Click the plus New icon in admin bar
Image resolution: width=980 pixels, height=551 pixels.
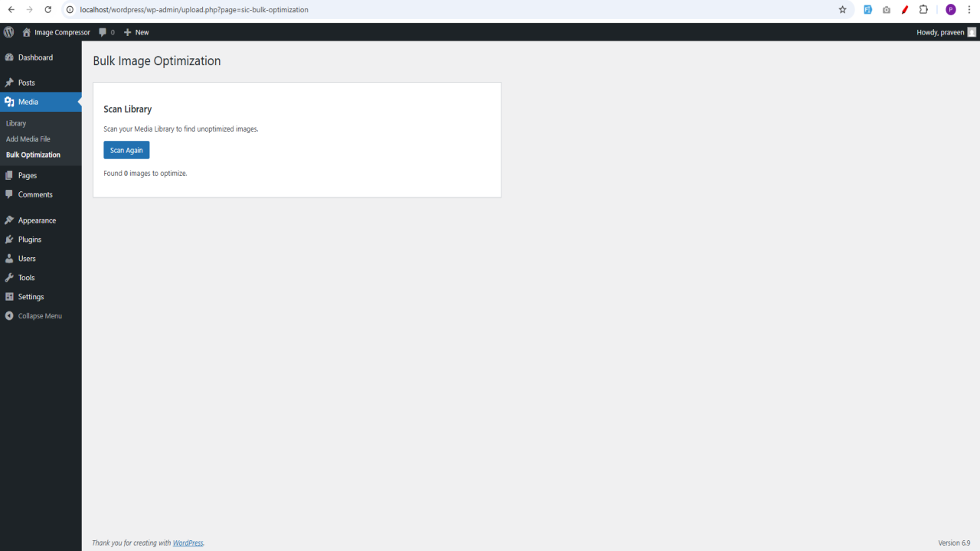coord(128,32)
